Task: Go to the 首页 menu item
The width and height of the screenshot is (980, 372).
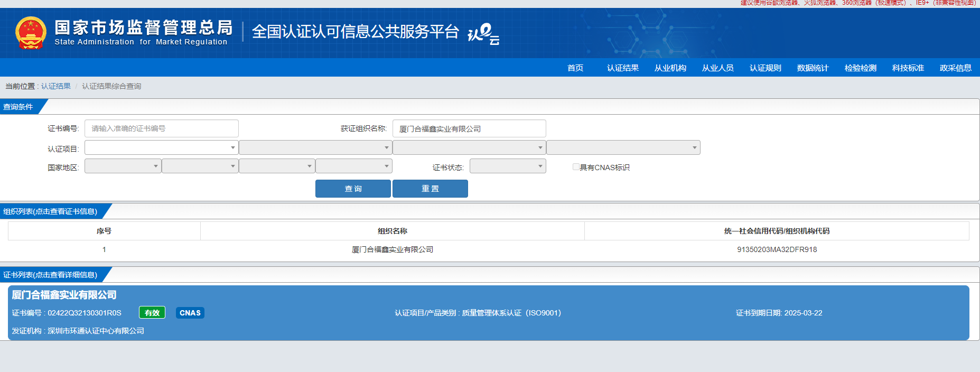Action: [575, 68]
